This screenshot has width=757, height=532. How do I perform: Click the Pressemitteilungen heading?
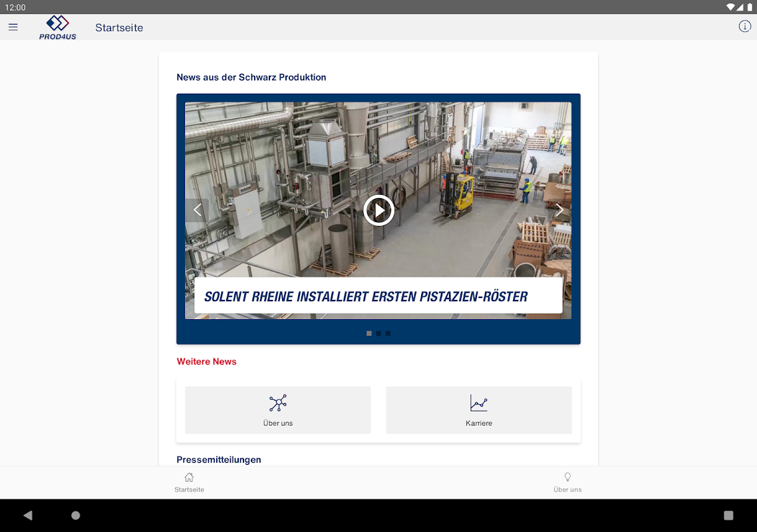(x=219, y=460)
